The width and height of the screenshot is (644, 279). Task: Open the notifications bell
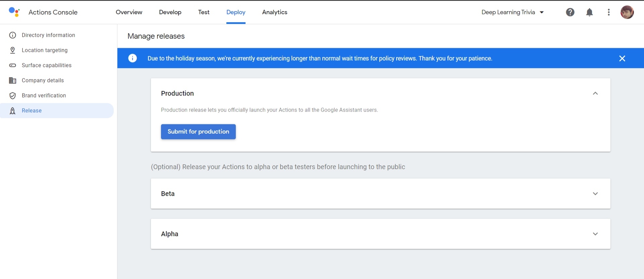tap(589, 12)
